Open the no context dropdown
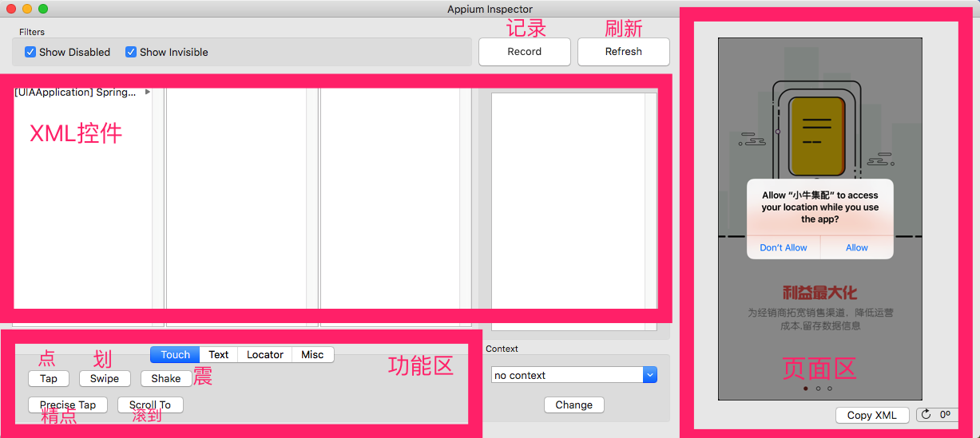This screenshot has width=980, height=438. (574, 375)
